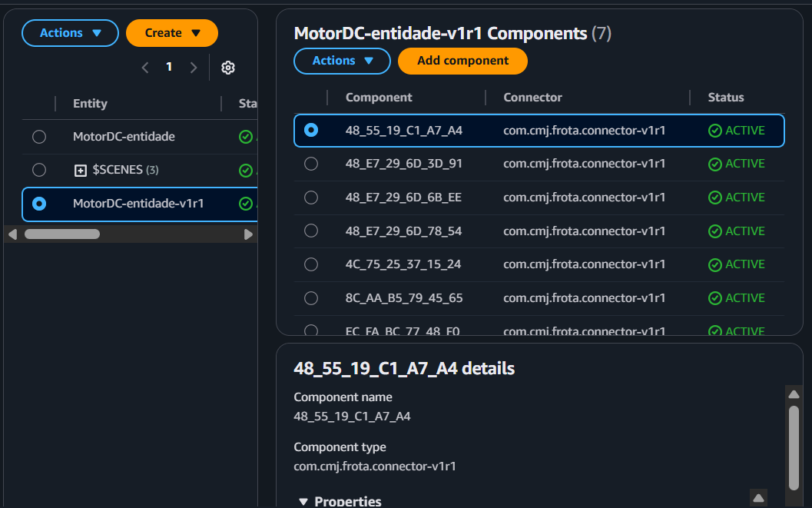Open the Create dropdown menu
This screenshot has width=812, height=508.
172,33
